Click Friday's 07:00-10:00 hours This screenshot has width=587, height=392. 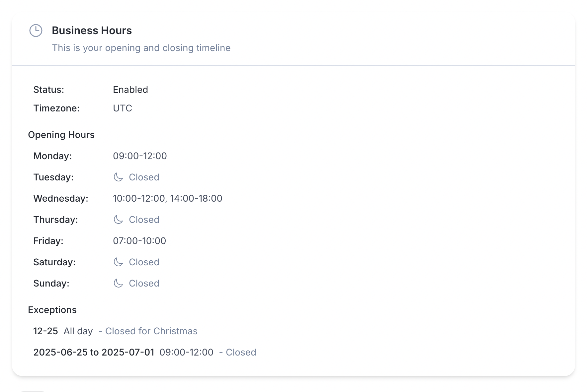click(139, 240)
